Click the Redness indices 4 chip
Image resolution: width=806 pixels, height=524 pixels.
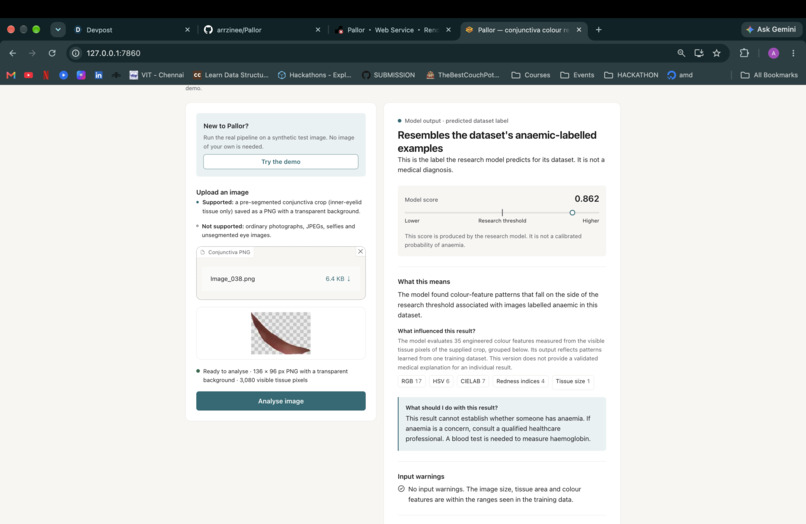[520, 381]
